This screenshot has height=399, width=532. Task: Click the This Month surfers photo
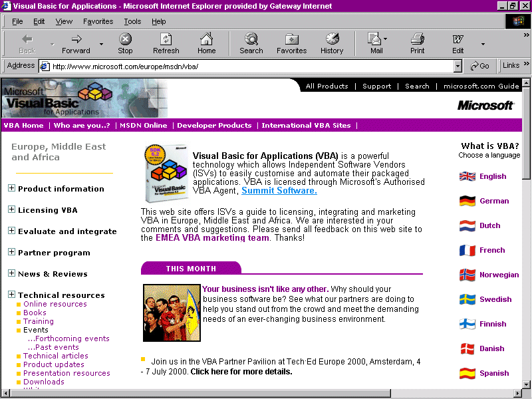pyautogui.click(x=172, y=313)
